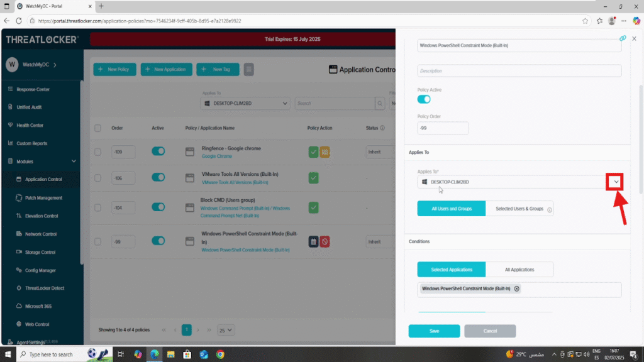Viewport: 644px width, 362px height.
Task: Check the select-all policies checkbox
Action: pos(97,128)
